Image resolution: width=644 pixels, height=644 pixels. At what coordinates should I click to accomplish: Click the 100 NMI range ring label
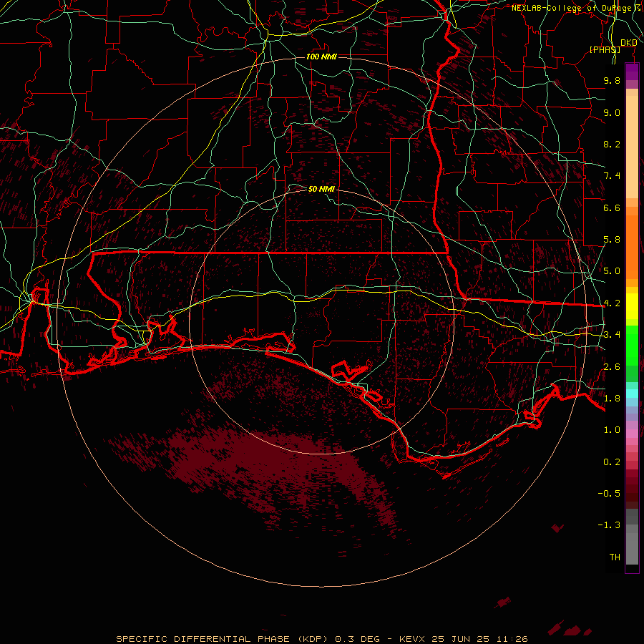coord(321,57)
